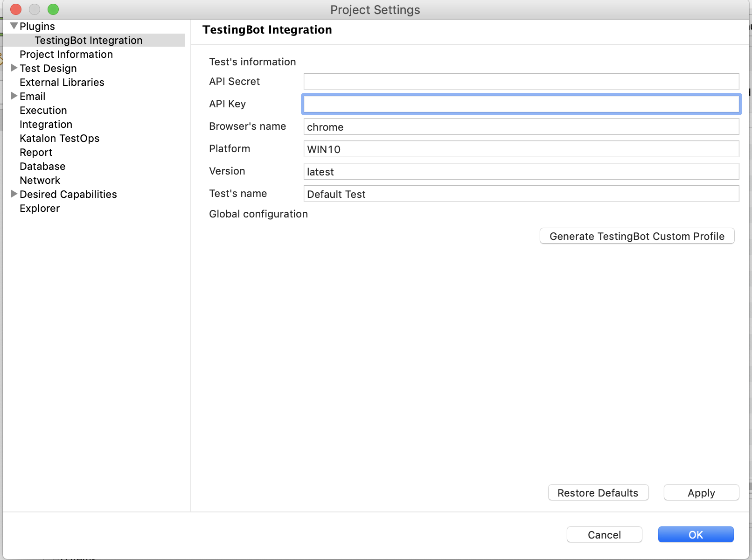
Task: Open Project Information settings
Action: pyautogui.click(x=66, y=55)
